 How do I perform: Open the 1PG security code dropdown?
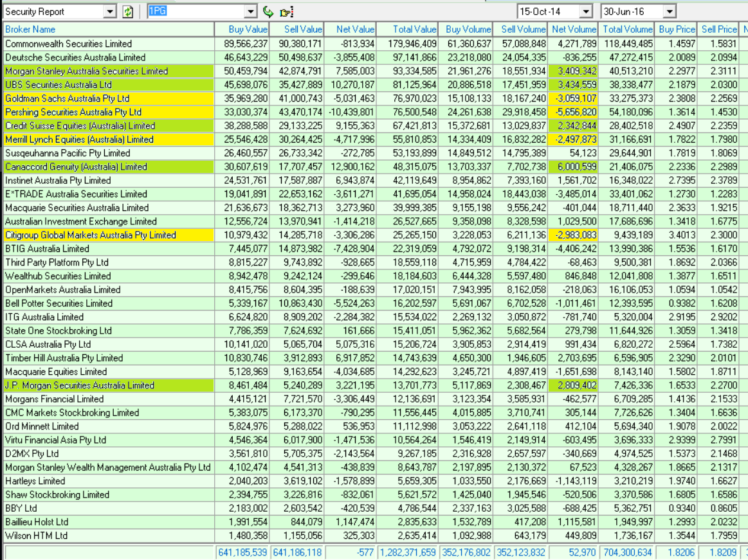pyautogui.click(x=251, y=12)
